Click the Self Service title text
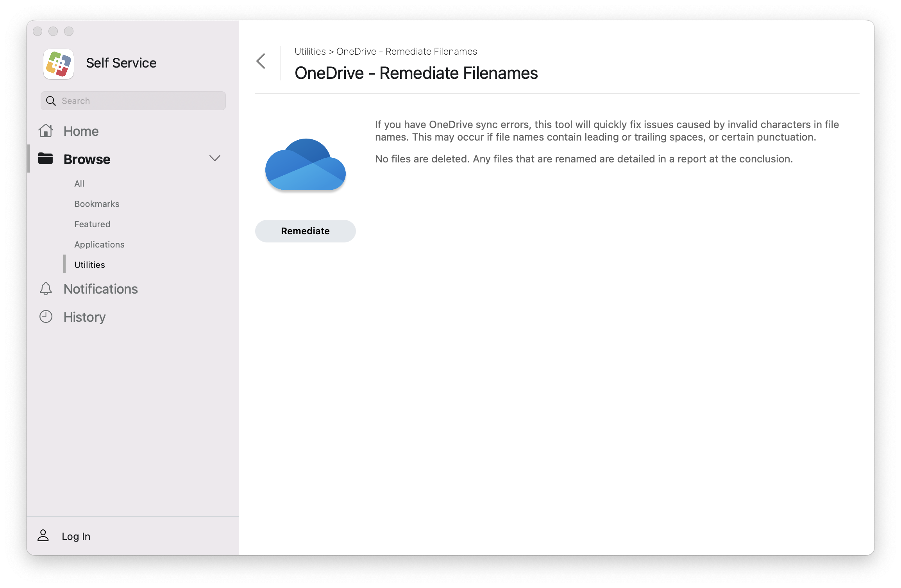 click(x=121, y=63)
